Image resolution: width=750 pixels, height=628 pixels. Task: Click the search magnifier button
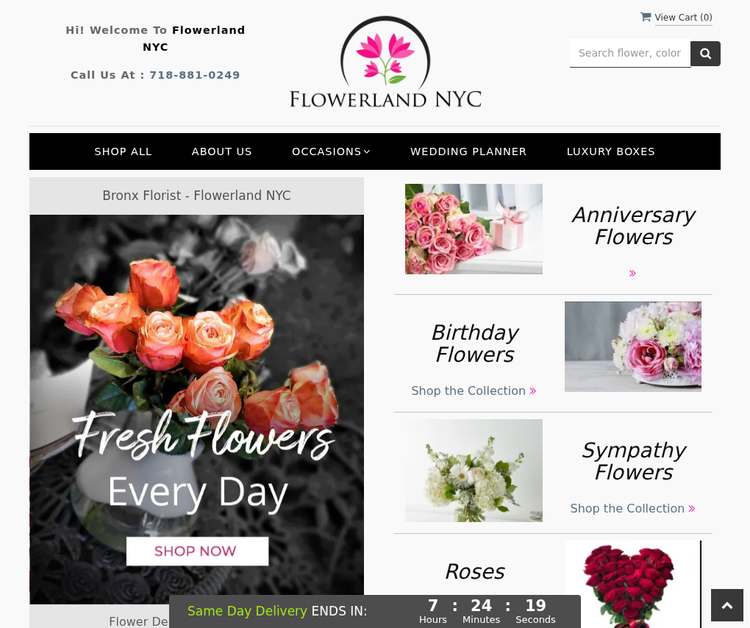[705, 54]
